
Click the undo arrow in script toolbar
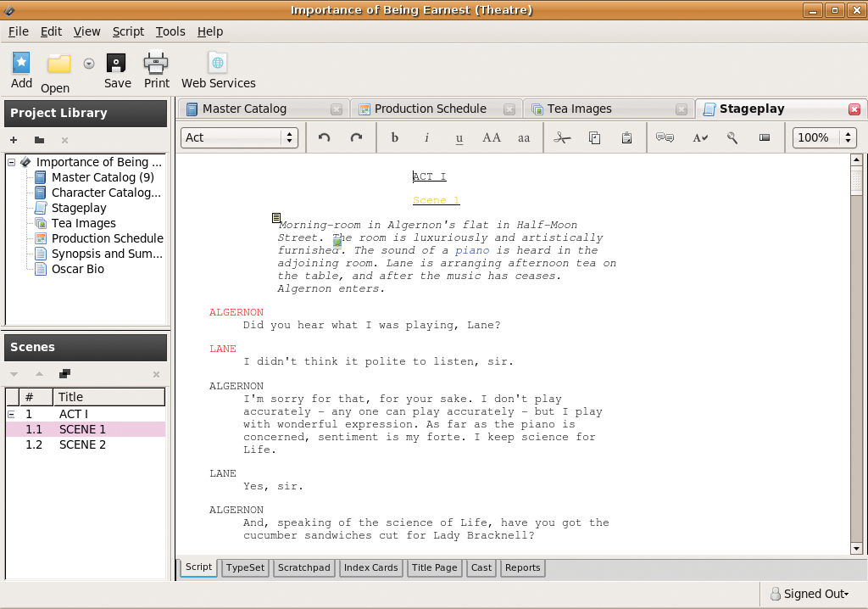pyautogui.click(x=325, y=137)
